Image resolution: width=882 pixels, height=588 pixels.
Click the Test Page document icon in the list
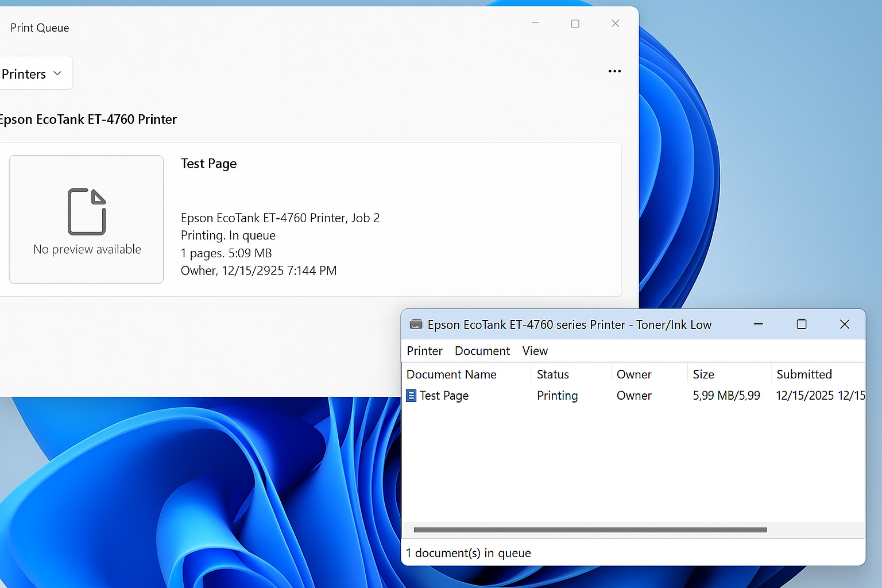coord(411,396)
